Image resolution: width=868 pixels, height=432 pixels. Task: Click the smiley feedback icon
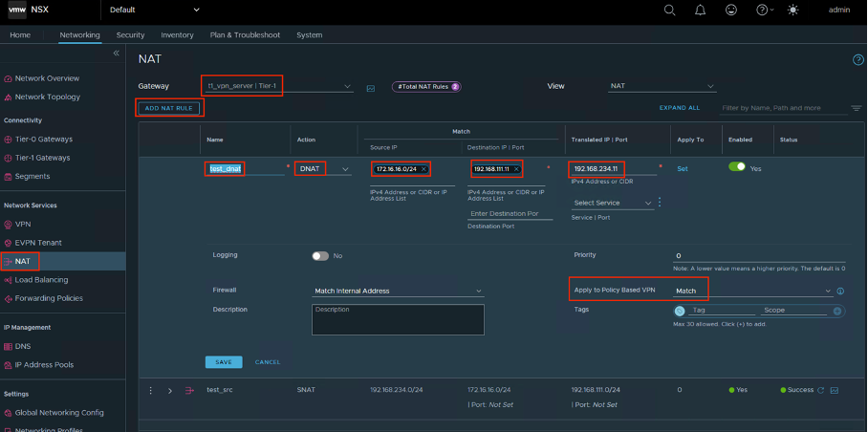[x=731, y=10]
